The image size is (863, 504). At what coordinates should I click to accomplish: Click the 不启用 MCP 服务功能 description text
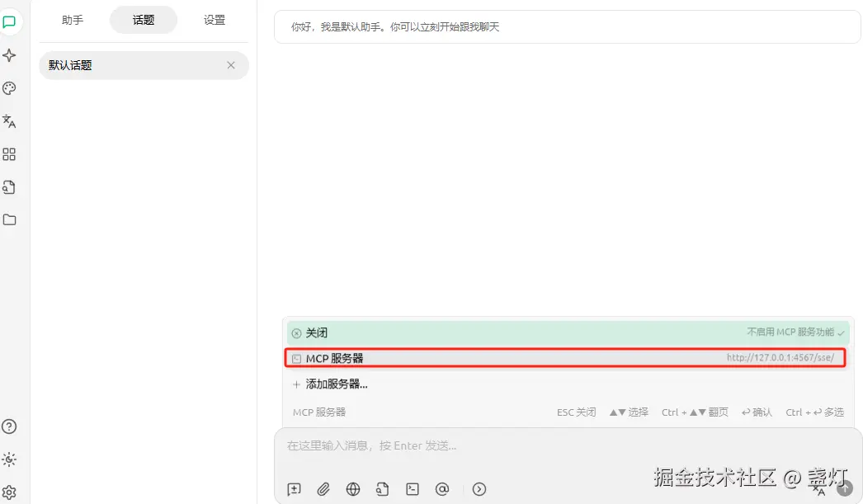point(790,332)
